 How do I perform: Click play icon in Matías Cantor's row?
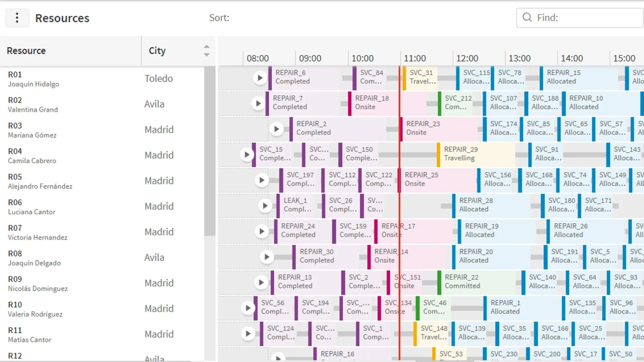(x=248, y=334)
